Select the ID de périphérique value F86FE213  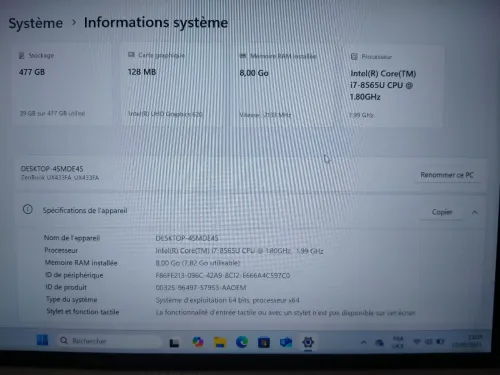click(223, 275)
